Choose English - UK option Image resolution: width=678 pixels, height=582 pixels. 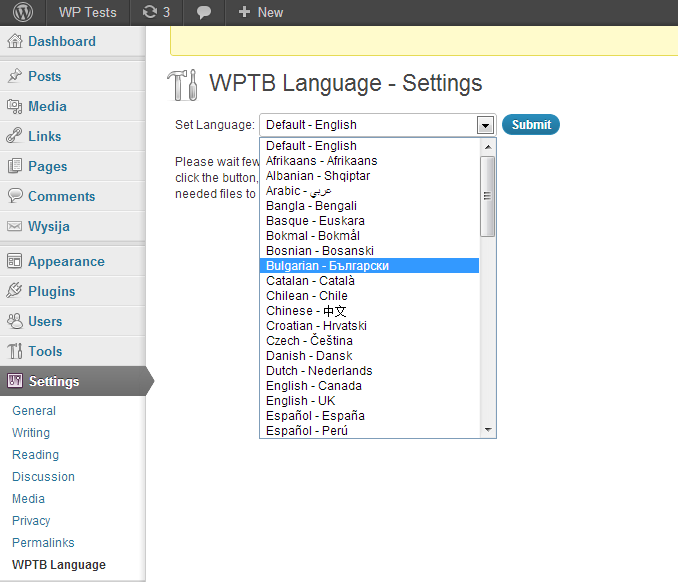pos(369,400)
